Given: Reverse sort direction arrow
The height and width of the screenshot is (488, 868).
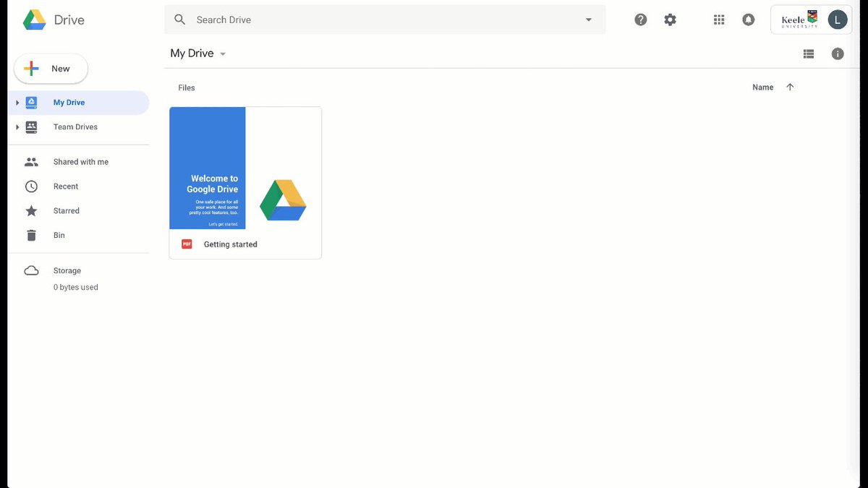Looking at the screenshot, I should pyautogui.click(x=790, y=87).
